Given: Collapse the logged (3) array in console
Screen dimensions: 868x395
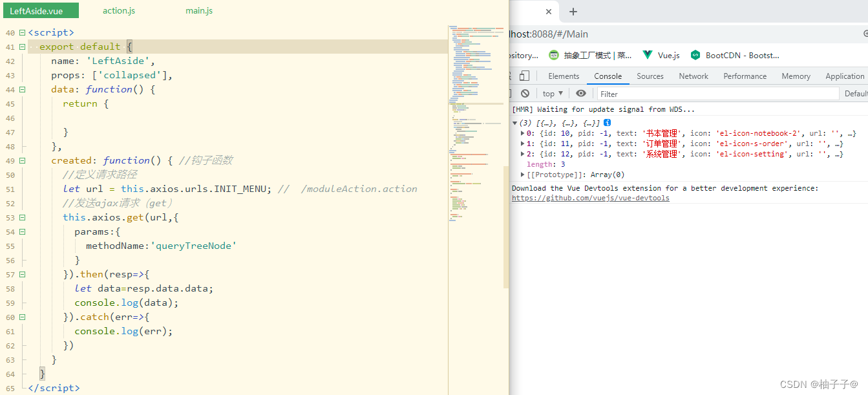Looking at the screenshot, I should point(515,123).
